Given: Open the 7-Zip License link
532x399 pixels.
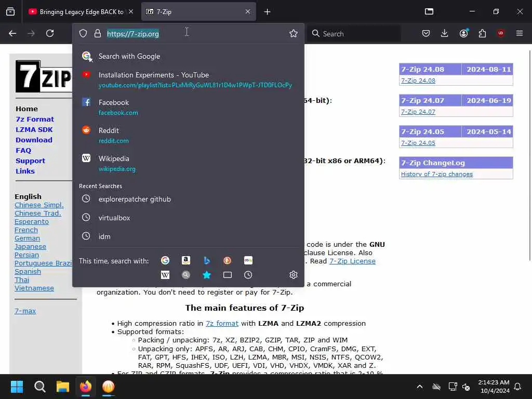Looking at the screenshot, I should coord(353,261).
